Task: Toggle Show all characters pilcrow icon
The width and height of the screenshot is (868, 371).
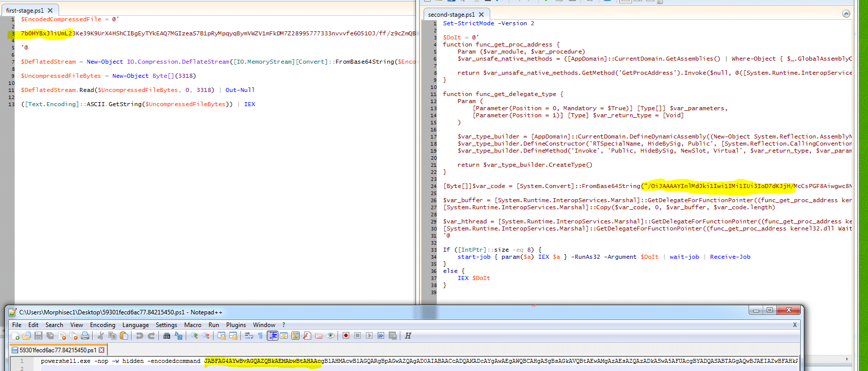Action: [x=260, y=336]
